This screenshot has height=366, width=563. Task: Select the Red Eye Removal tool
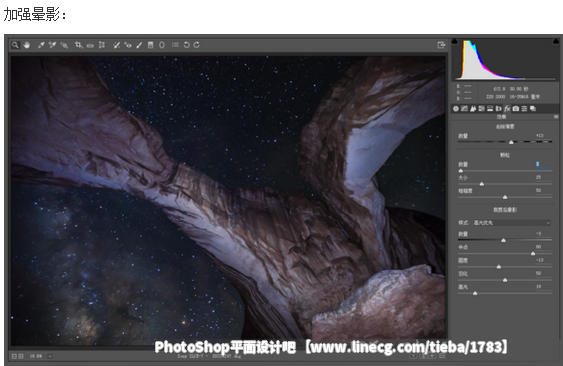[128, 45]
